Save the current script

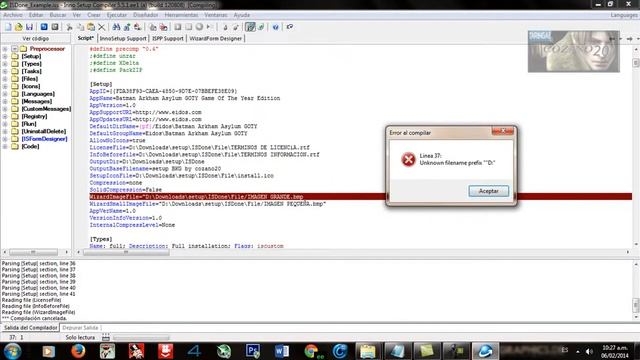click(29, 27)
